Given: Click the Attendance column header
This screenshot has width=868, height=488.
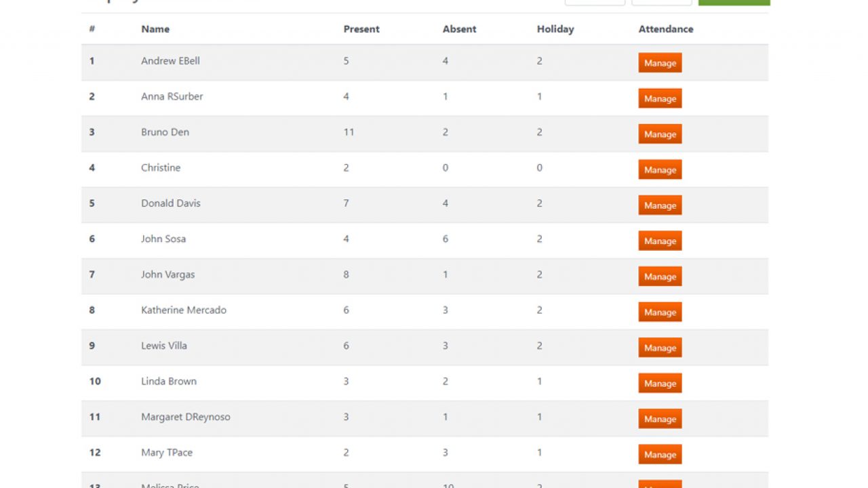Looking at the screenshot, I should tap(666, 29).
